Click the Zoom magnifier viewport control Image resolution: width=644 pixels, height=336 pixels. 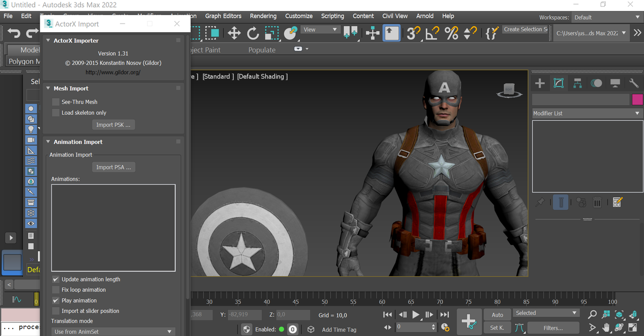(593, 314)
